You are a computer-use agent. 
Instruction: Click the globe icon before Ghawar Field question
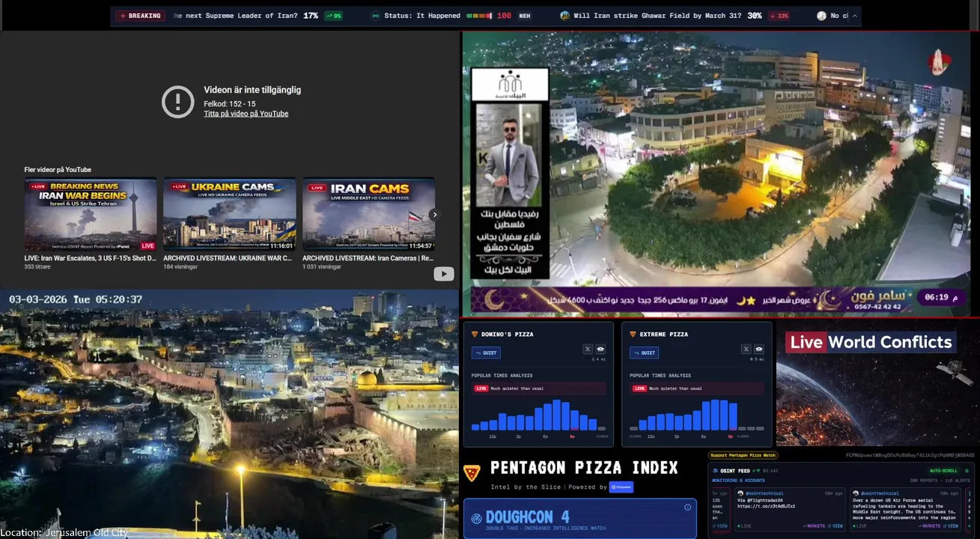point(564,16)
